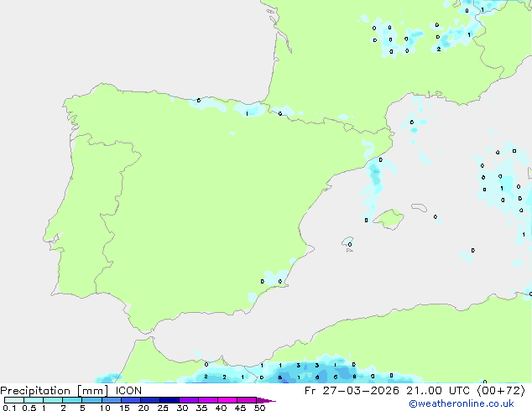Viewport: 532px width, 411px height.
Task: Click the 45–50 mm legend color swatch
Action: point(247,400)
